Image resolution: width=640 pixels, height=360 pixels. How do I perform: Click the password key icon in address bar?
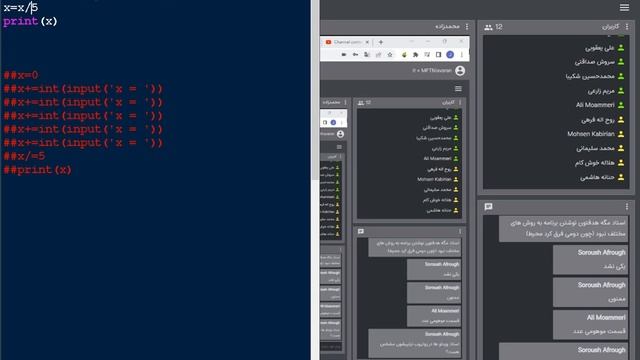point(356,55)
